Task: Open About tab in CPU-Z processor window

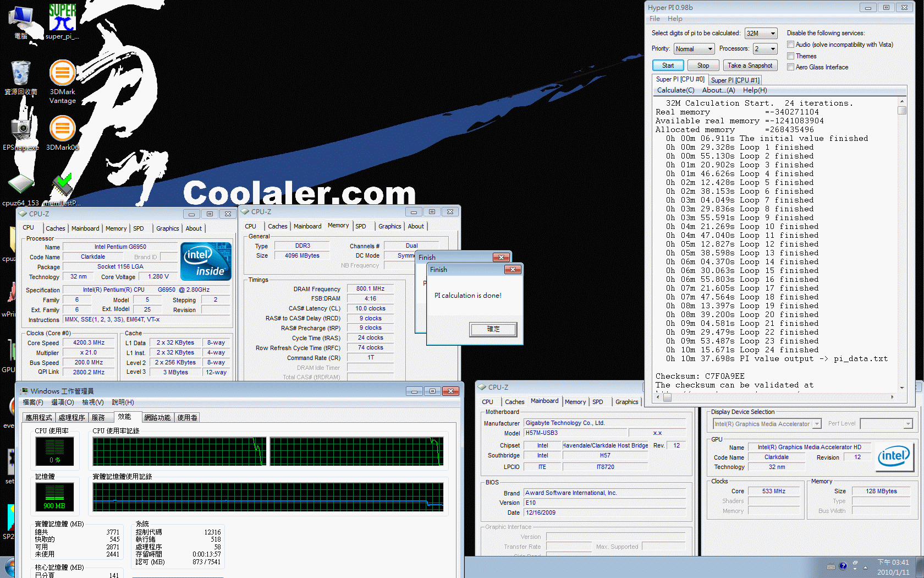Action: 194,228
